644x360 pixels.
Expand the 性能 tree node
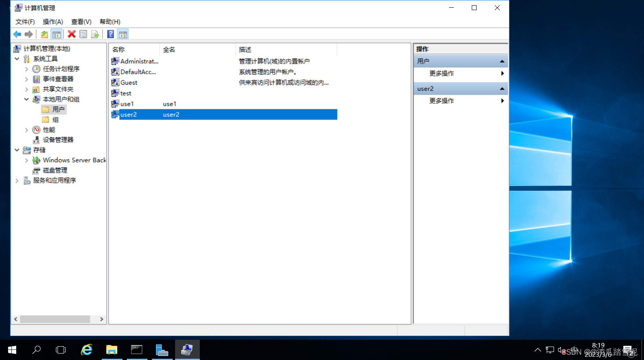(x=27, y=130)
